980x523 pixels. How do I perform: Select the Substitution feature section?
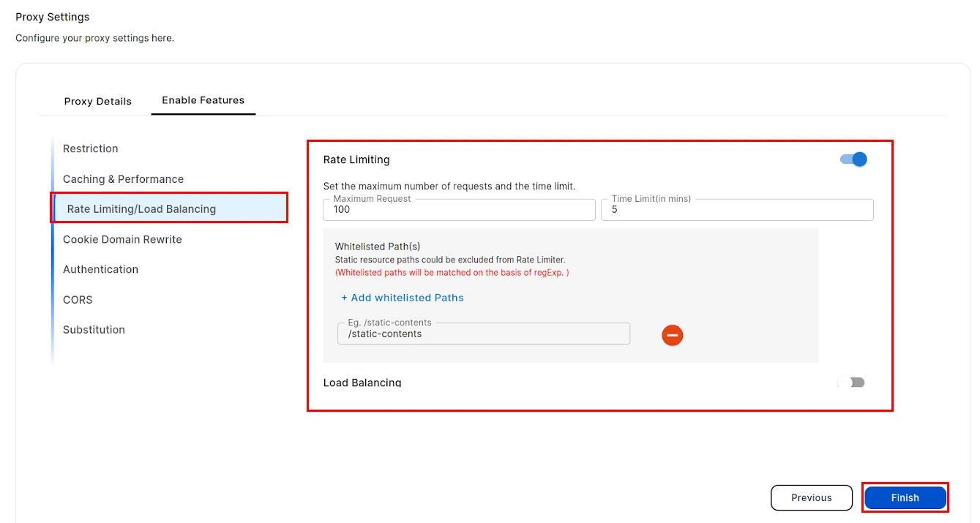pos(94,329)
